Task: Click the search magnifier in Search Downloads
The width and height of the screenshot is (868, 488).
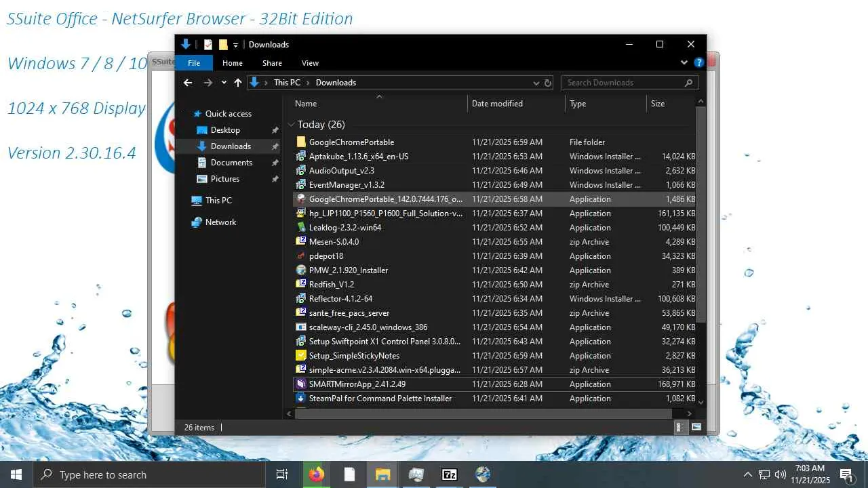Action: click(688, 83)
